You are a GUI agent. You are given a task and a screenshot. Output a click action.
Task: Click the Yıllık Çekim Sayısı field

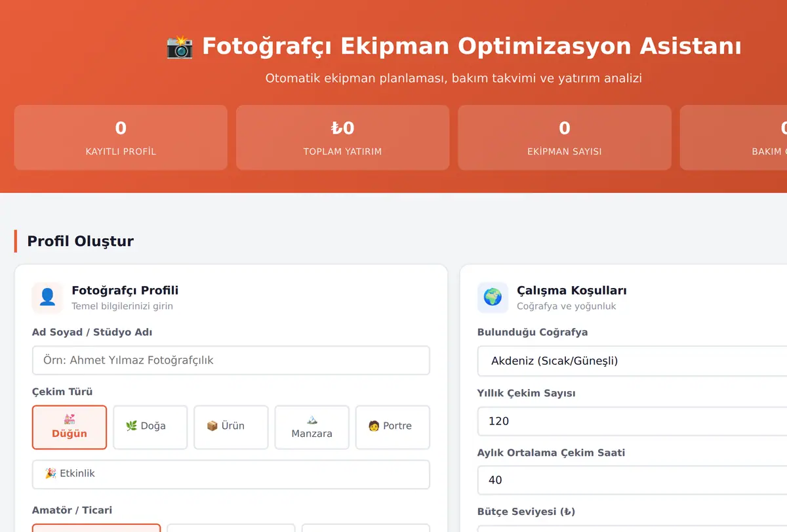[632, 421]
